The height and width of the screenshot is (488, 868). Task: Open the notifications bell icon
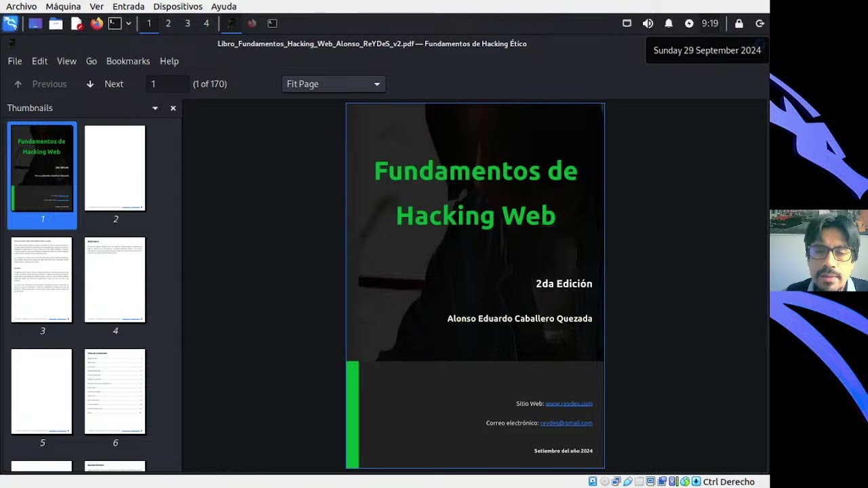669,23
